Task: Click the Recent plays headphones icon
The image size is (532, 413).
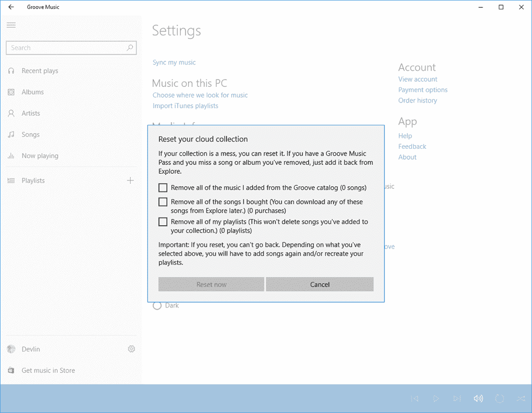Action: pyautogui.click(x=11, y=71)
